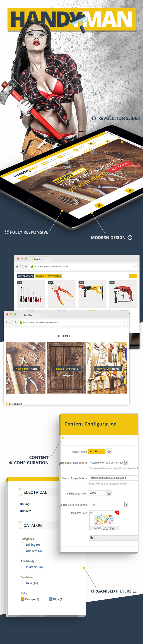Select the Drilling product tab
Image resolution: width=143 pixels, height=644 pixels.
[40, 276]
